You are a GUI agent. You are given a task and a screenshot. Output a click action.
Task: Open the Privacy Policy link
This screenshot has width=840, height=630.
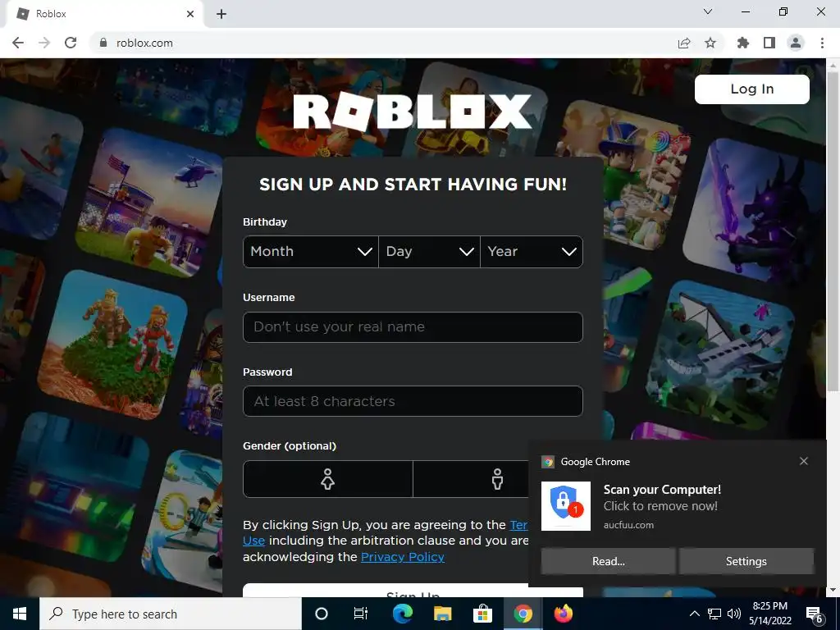tap(403, 557)
